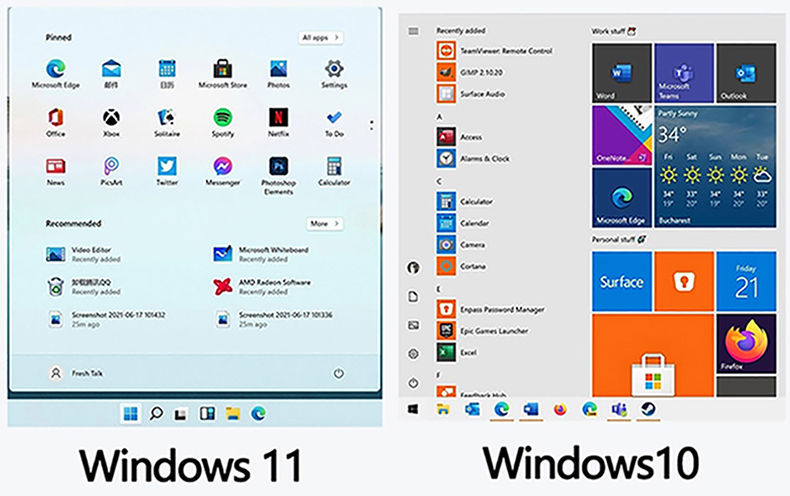Expand the Windows 10 hamburger menu
Image resolution: width=790 pixels, height=496 pixels.
(x=414, y=31)
